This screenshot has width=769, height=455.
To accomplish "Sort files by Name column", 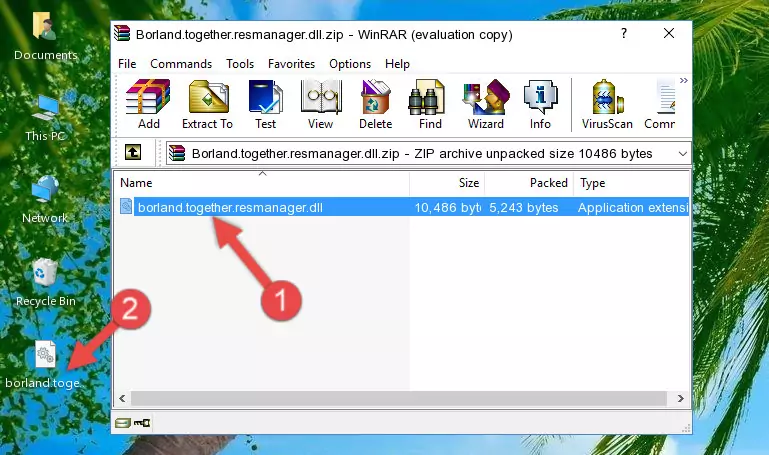I will pyautogui.click(x=262, y=183).
